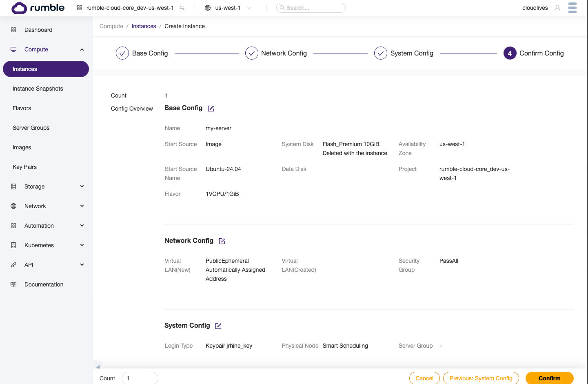Open the us-west-1 region dropdown

point(229,8)
